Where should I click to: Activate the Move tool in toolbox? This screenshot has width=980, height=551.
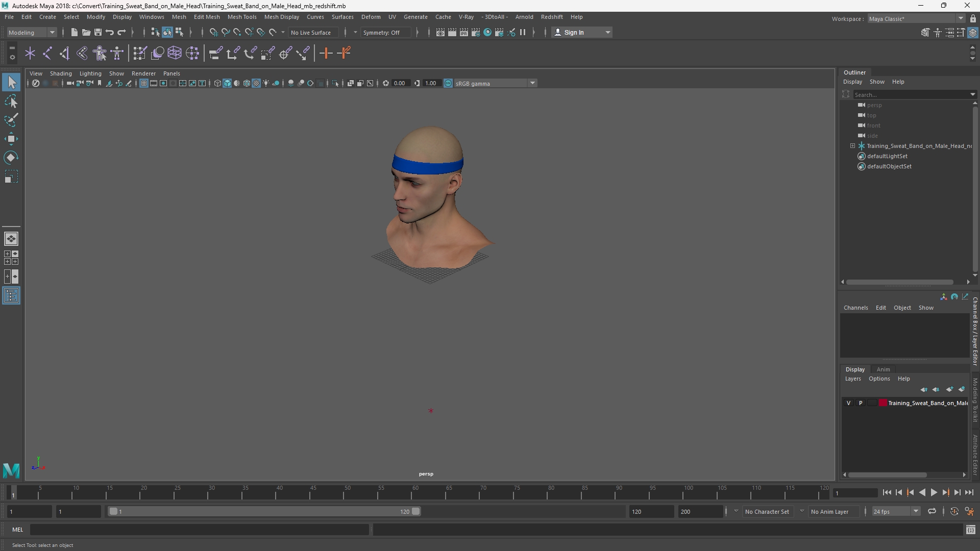(11, 139)
